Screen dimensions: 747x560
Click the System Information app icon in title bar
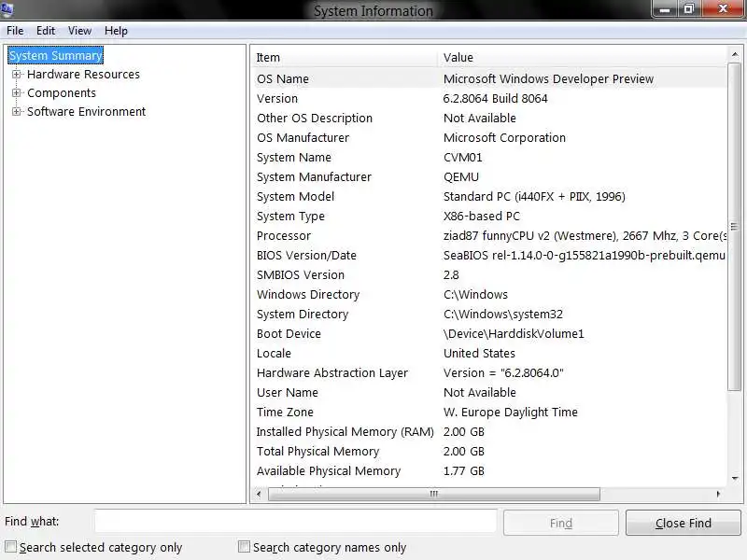7,8
